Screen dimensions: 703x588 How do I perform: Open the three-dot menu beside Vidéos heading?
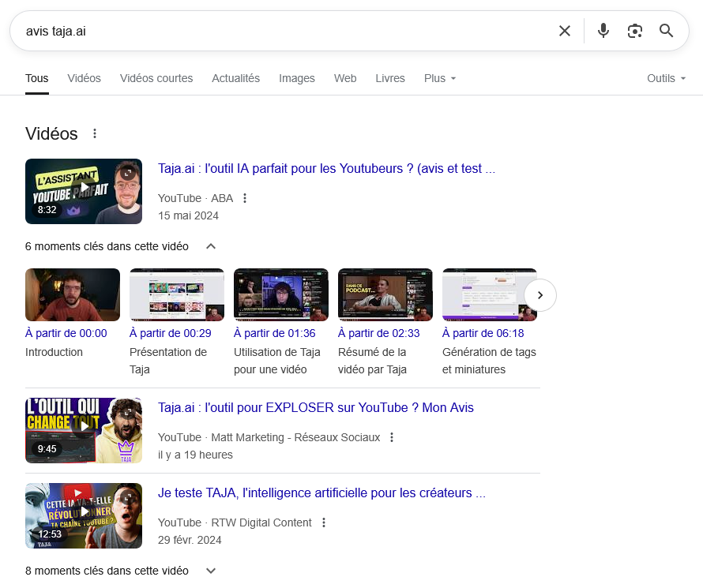pyautogui.click(x=95, y=133)
